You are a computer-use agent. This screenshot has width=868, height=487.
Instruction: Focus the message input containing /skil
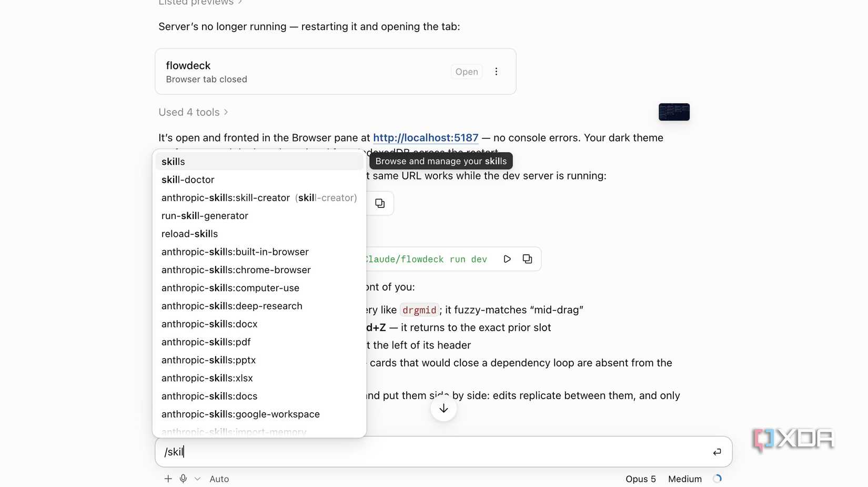pyautogui.click(x=443, y=452)
